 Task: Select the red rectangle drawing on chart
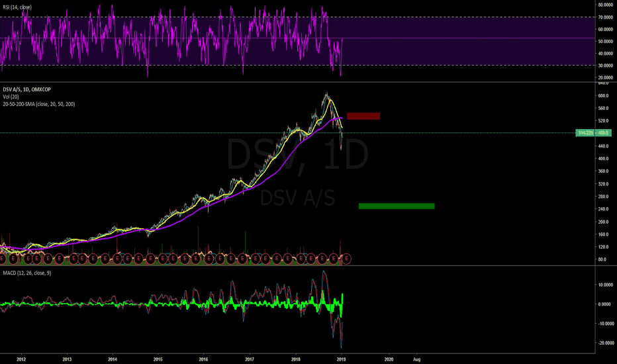[363, 116]
